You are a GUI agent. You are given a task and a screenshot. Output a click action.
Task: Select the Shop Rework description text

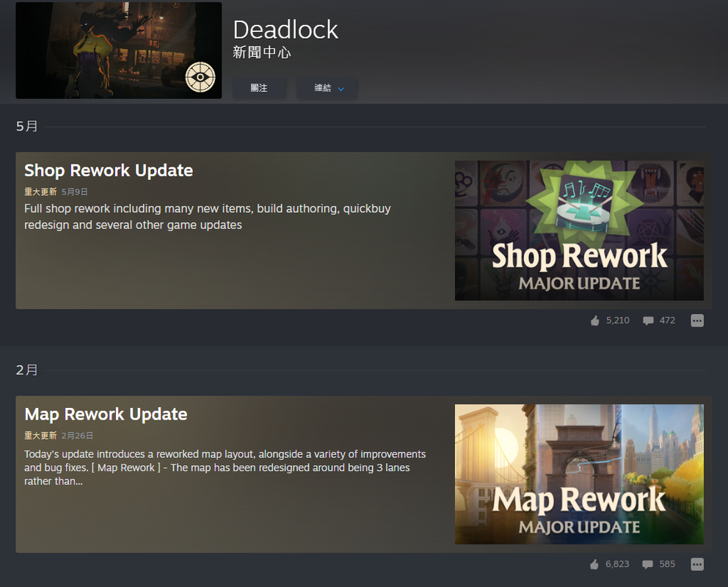coord(208,216)
